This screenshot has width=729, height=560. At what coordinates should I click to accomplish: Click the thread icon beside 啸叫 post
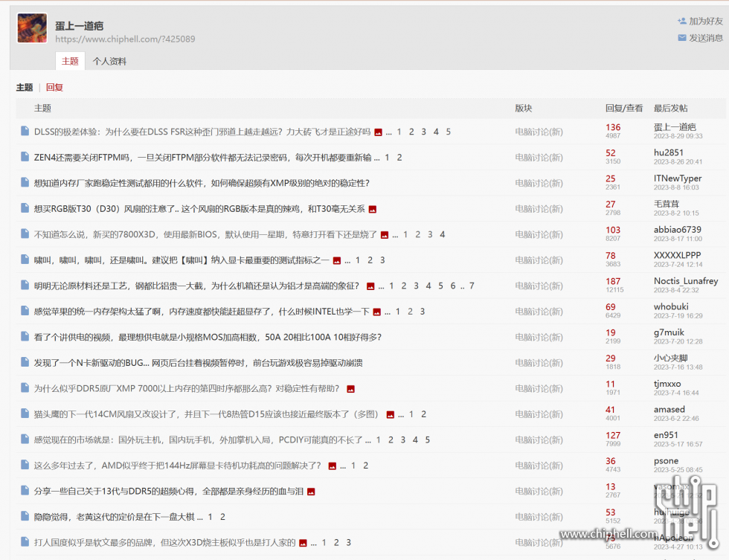tap(25, 260)
